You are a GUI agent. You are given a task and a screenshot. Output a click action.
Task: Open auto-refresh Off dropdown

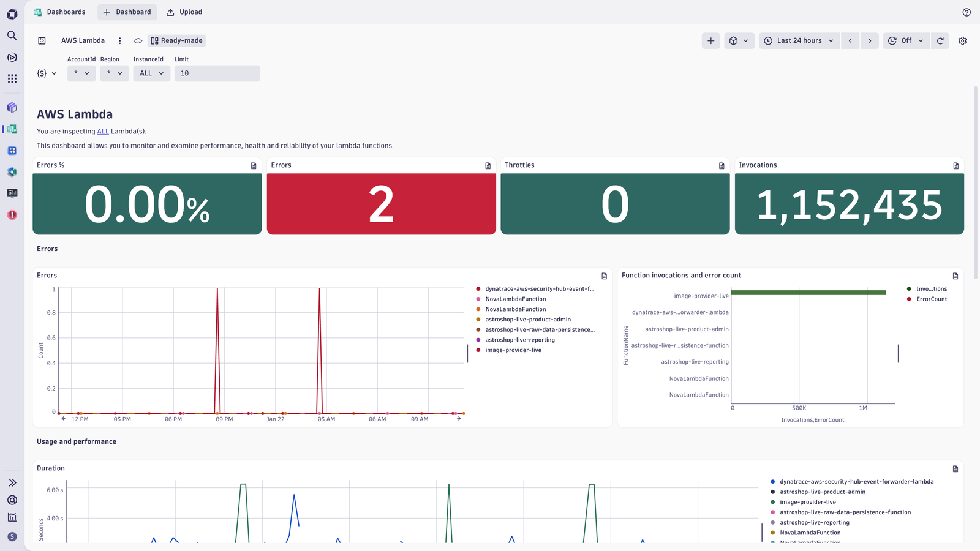(x=906, y=41)
